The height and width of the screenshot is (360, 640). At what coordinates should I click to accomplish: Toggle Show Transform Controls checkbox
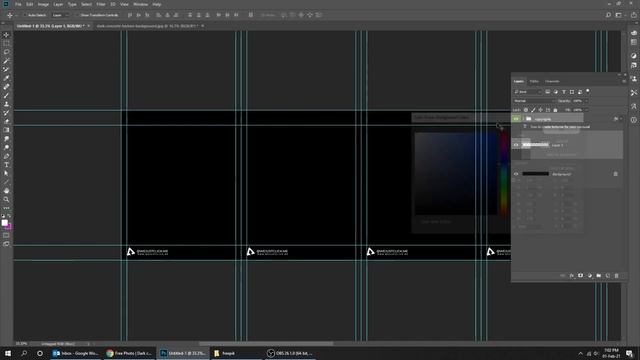(77, 15)
